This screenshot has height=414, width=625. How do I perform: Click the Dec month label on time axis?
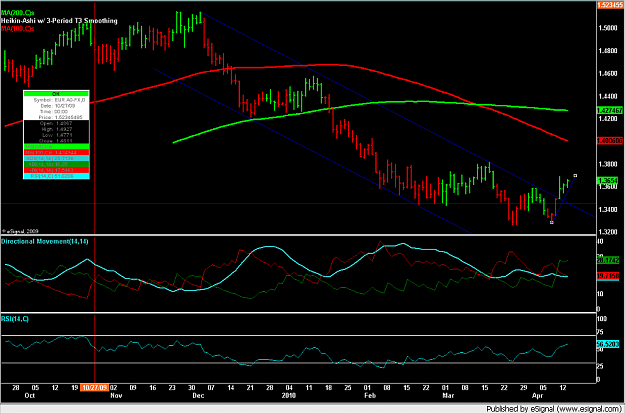pyautogui.click(x=198, y=396)
